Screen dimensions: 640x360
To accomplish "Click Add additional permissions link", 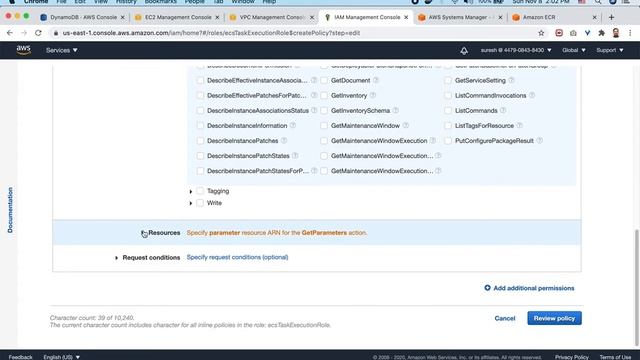I will coord(533,288).
